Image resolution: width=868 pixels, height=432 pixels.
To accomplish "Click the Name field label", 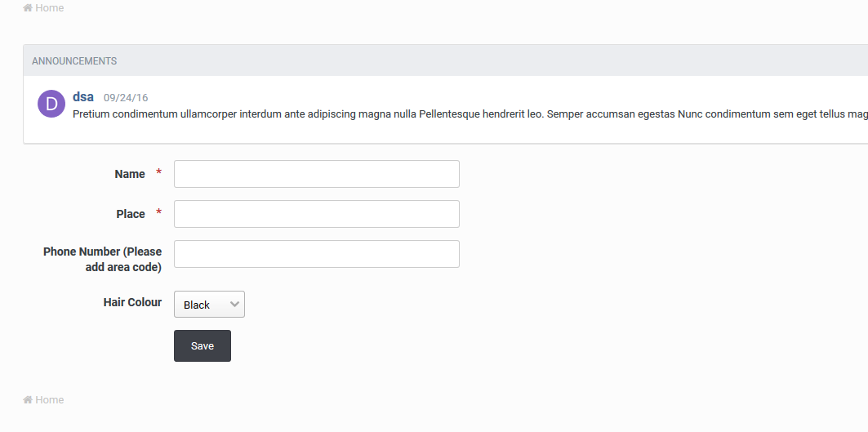I will [130, 174].
